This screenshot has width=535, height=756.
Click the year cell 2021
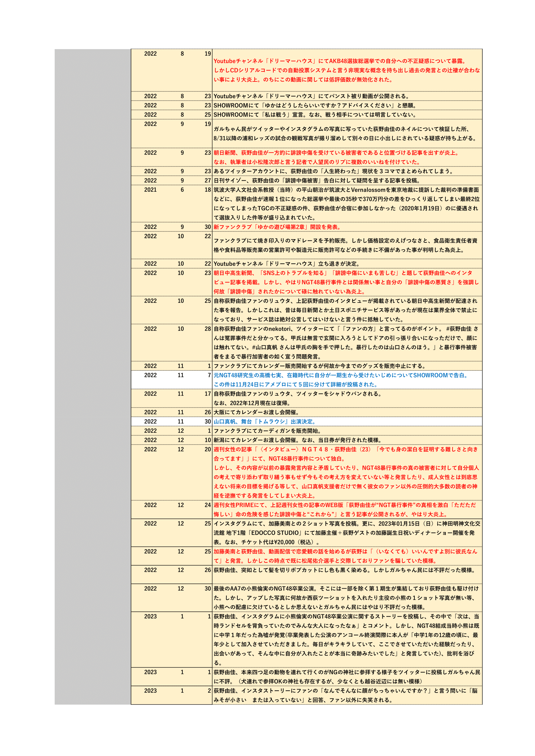(150, 190)
